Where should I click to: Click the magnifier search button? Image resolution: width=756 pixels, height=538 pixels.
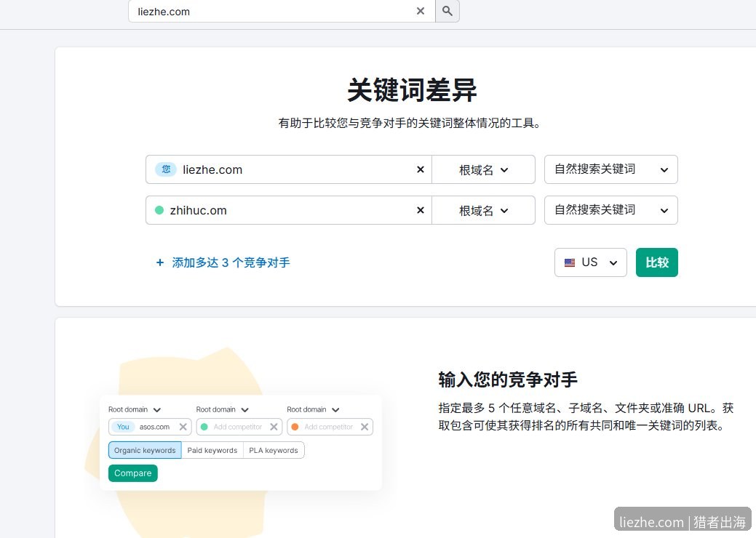[447, 11]
